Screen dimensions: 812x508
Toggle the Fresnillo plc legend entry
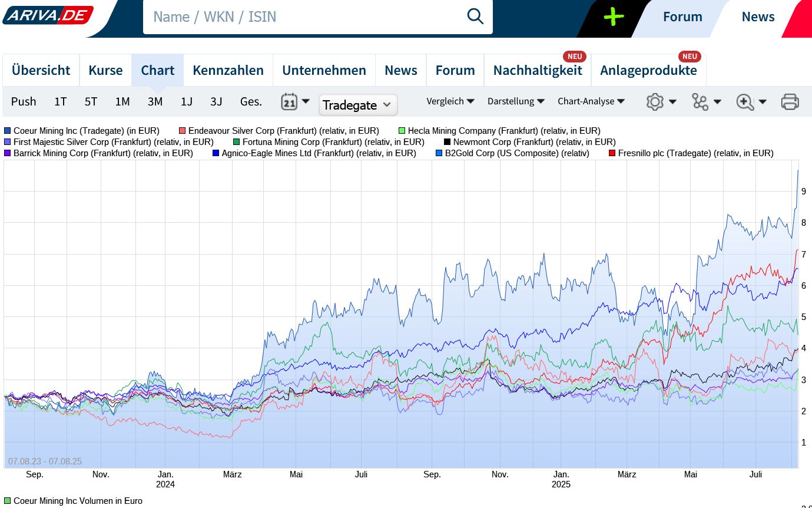coord(695,153)
